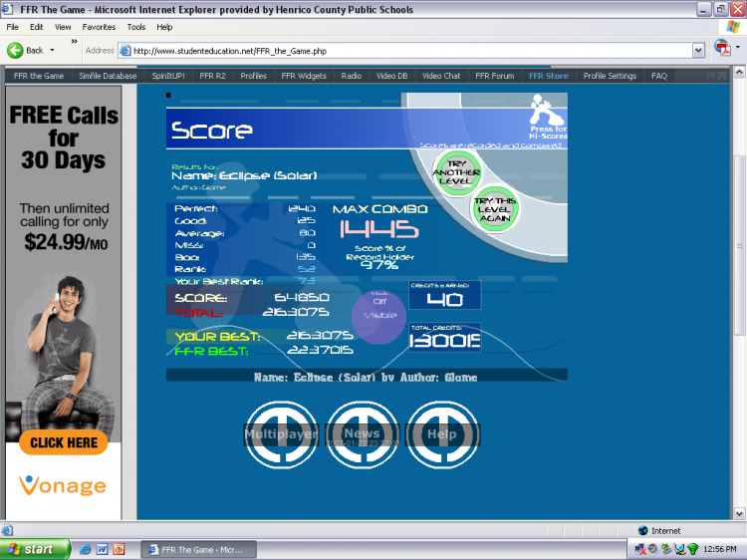The width and height of the screenshot is (747, 560).
Task: Click the CLICK HERE ad button
Action: tap(64, 442)
